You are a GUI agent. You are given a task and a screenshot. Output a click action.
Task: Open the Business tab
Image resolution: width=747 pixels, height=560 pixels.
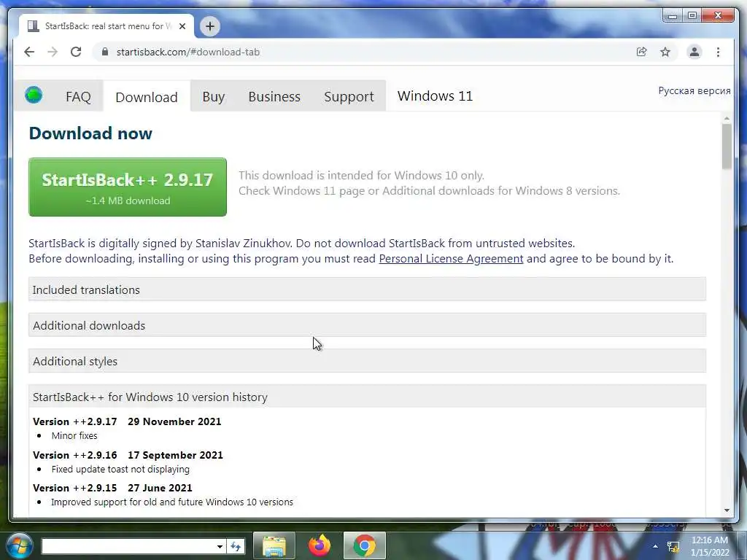(274, 97)
